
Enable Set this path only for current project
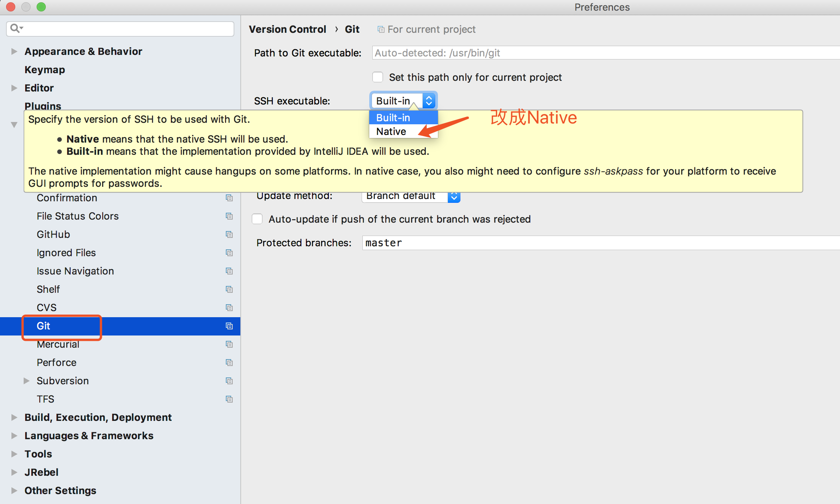pyautogui.click(x=378, y=77)
